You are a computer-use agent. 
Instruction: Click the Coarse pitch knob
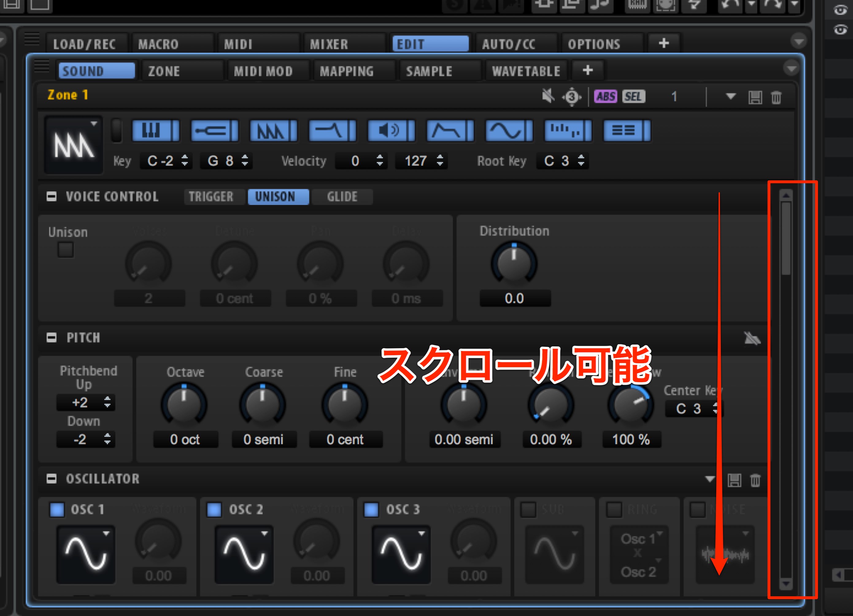tap(263, 404)
